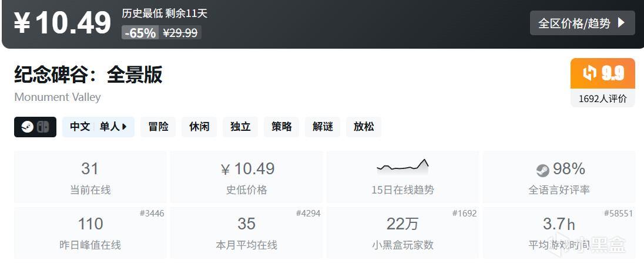The width and height of the screenshot is (644, 264).
Task: Click the 小黑盒玩家数 stat showing 22万
Action: (x=402, y=232)
